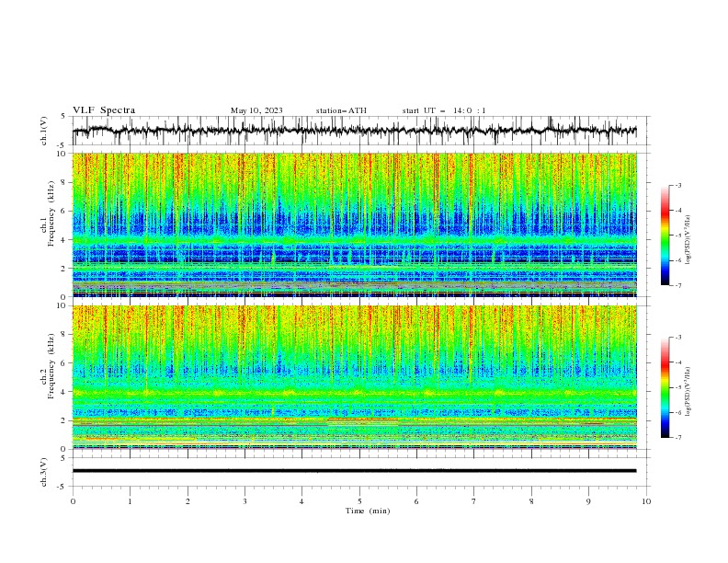Click the "station=ATH" label
The image size is (728, 563).
click(x=341, y=110)
